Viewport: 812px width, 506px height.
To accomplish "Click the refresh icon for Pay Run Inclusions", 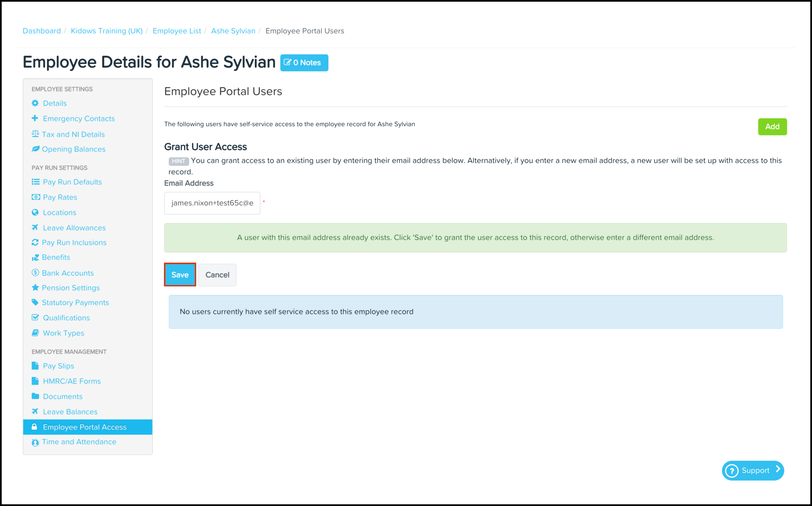I will (35, 242).
